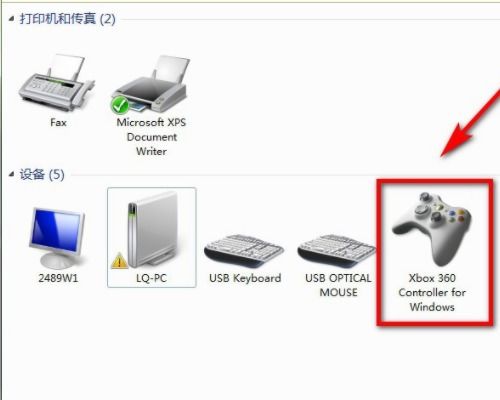The width and height of the screenshot is (500, 400).
Task: Select the Fax machine icon
Action: pyautogui.click(x=57, y=83)
